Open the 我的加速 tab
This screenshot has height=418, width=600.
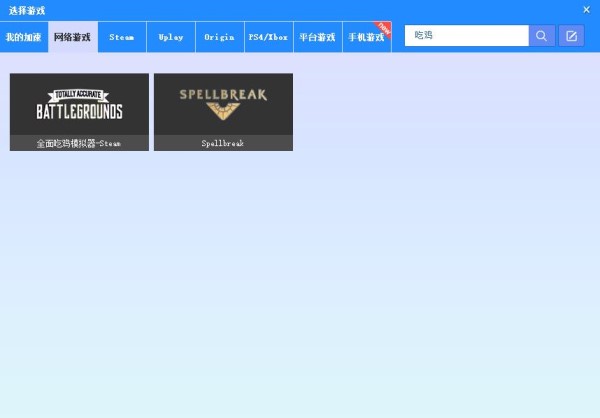(24, 37)
